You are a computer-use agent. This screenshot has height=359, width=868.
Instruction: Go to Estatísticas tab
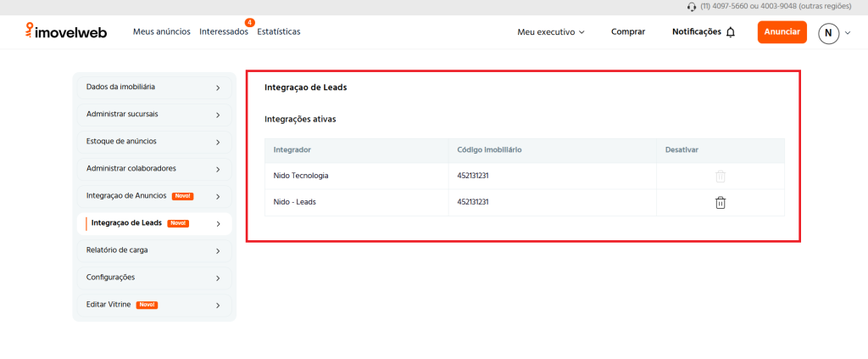pyautogui.click(x=278, y=32)
